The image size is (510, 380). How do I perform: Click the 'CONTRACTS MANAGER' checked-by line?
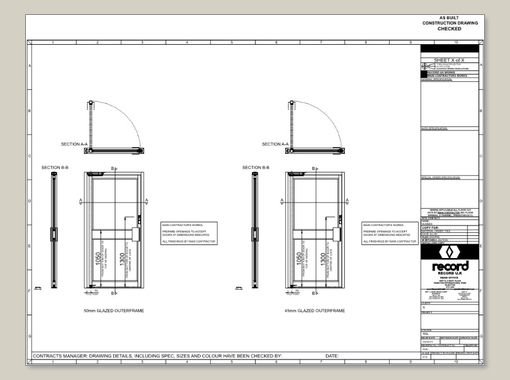[157, 356]
